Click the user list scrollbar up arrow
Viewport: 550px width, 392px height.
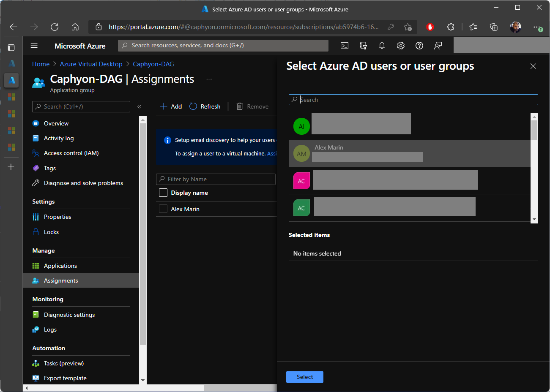coord(534,117)
